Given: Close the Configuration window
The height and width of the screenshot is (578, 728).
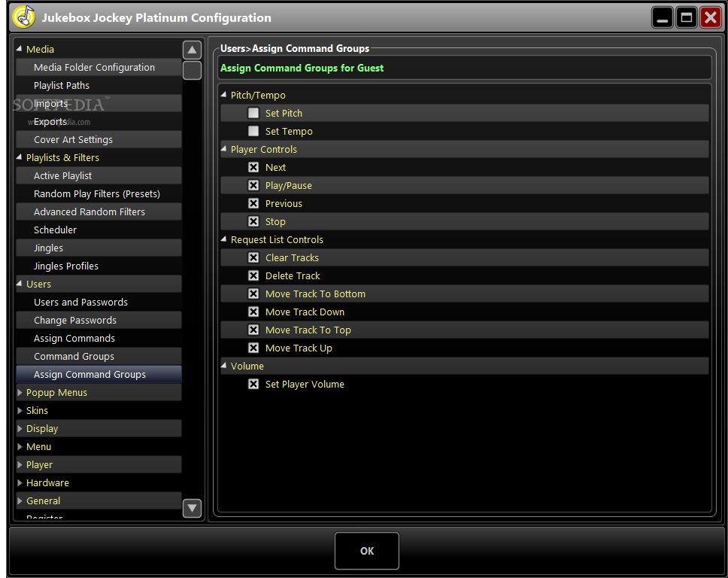Looking at the screenshot, I should [711, 18].
